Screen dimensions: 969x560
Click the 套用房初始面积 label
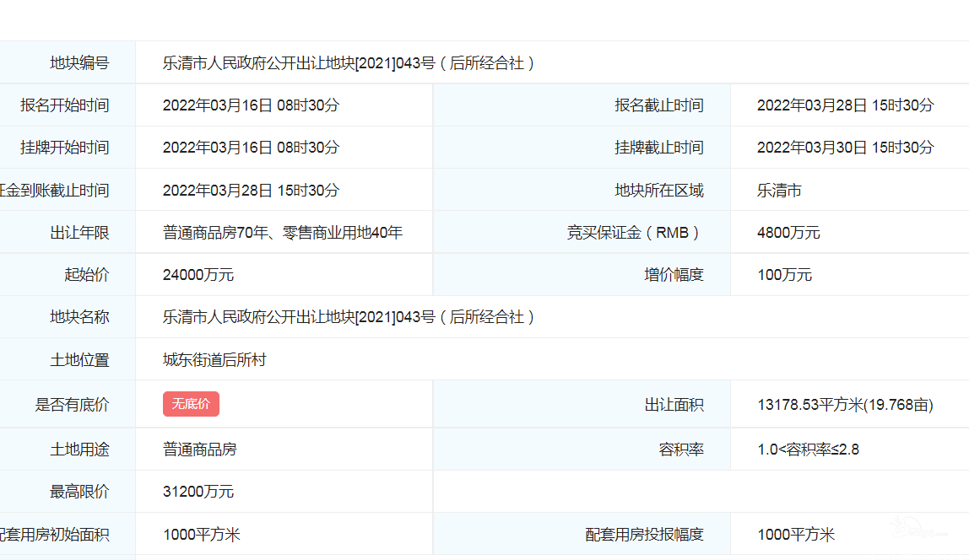(x=54, y=535)
